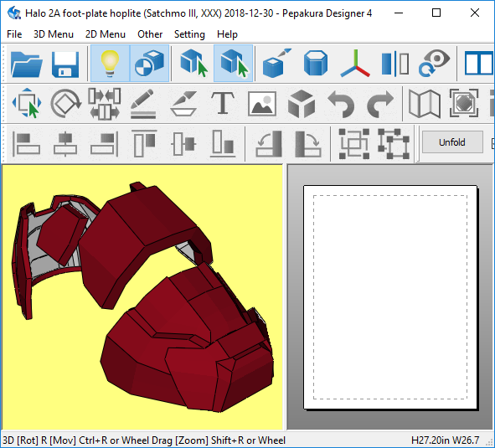Save the project with the floppy disk icon

[x=65, y=64]
